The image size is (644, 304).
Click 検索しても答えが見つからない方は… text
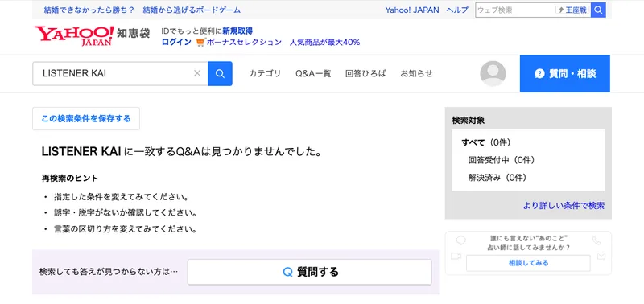[x=109, y=272]
